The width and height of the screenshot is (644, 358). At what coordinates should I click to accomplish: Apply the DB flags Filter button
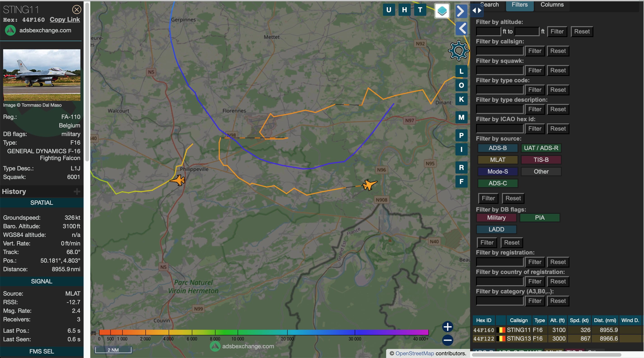click(487, 243)
